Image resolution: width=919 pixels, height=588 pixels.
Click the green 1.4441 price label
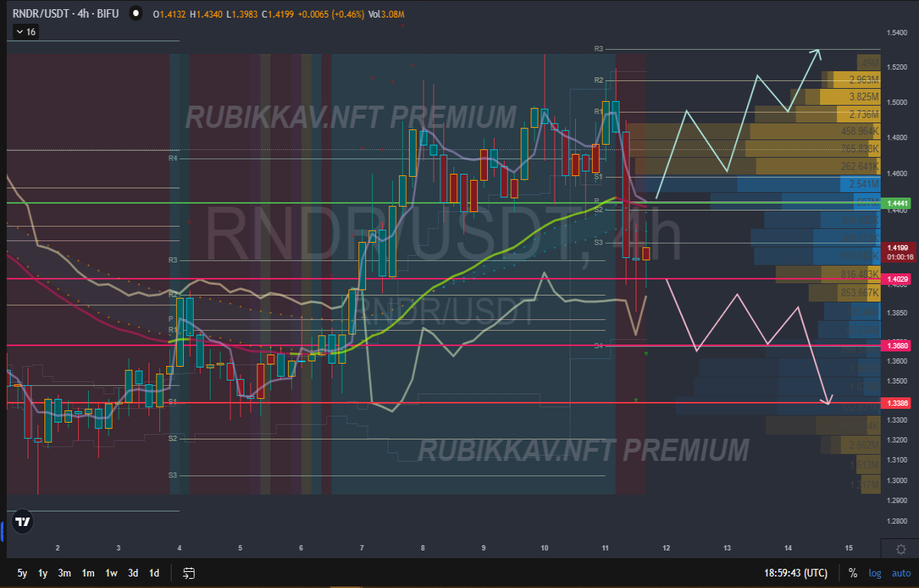[x=897, y=203]
